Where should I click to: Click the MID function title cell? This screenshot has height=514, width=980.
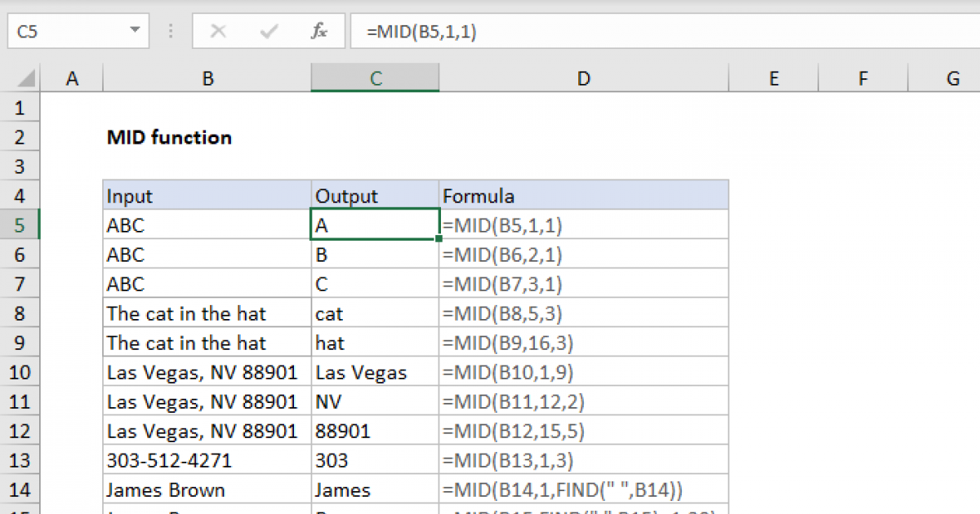[170, 137]
